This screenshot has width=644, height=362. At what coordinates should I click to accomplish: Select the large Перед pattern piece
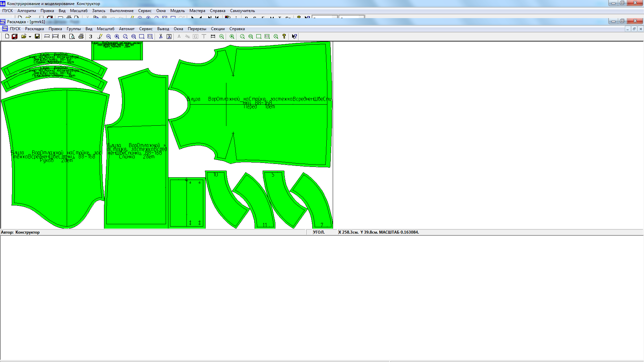click(268, 134)
